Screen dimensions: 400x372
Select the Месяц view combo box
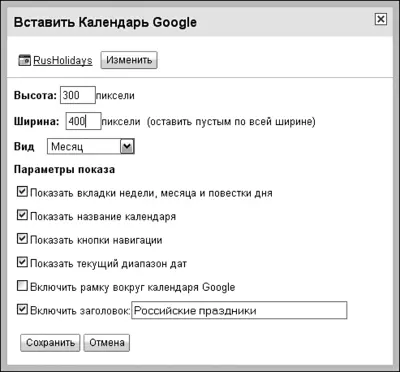click(91, 147)
